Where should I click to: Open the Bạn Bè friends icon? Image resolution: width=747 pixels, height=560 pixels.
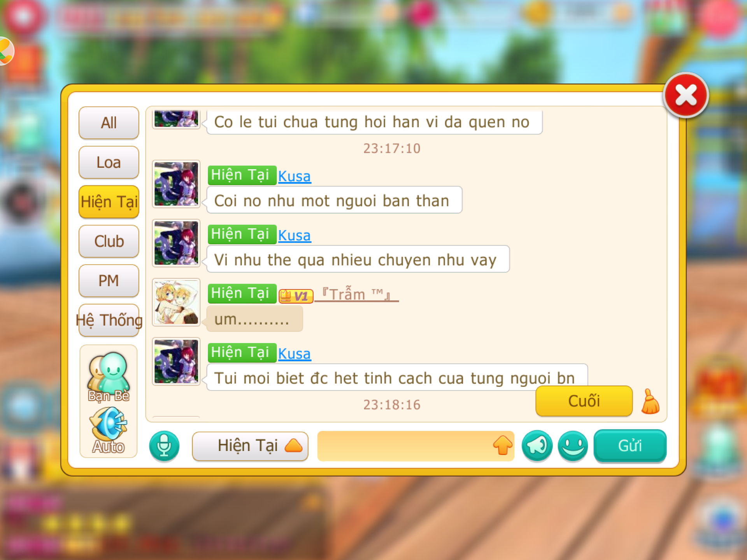(x=109, y=377)
